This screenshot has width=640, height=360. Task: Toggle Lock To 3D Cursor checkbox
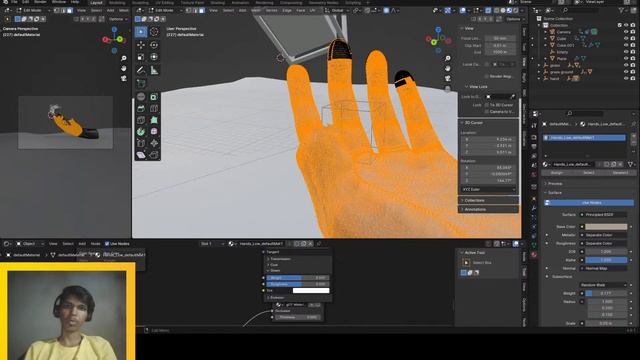[487, 105]
